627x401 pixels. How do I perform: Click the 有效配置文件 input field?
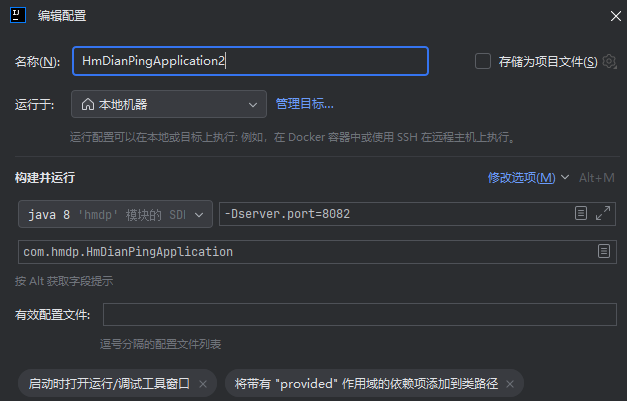[x=359, y=315]
